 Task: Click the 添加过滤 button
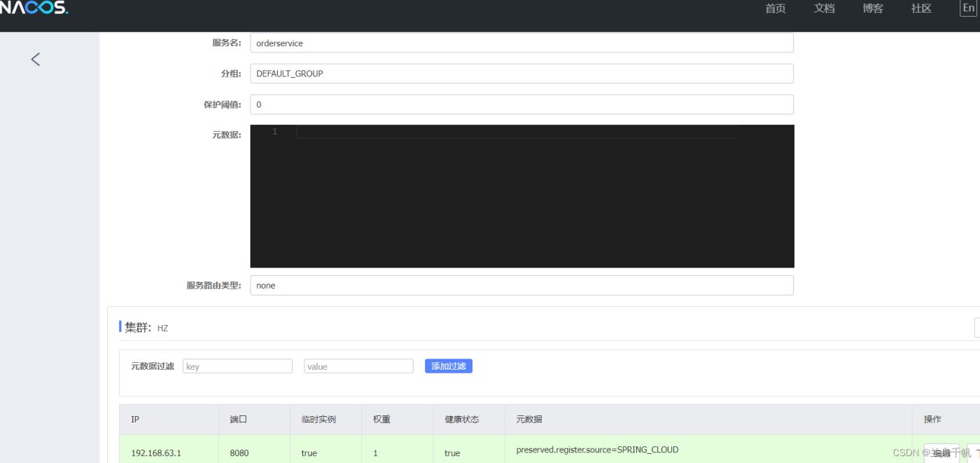(449, 366)
